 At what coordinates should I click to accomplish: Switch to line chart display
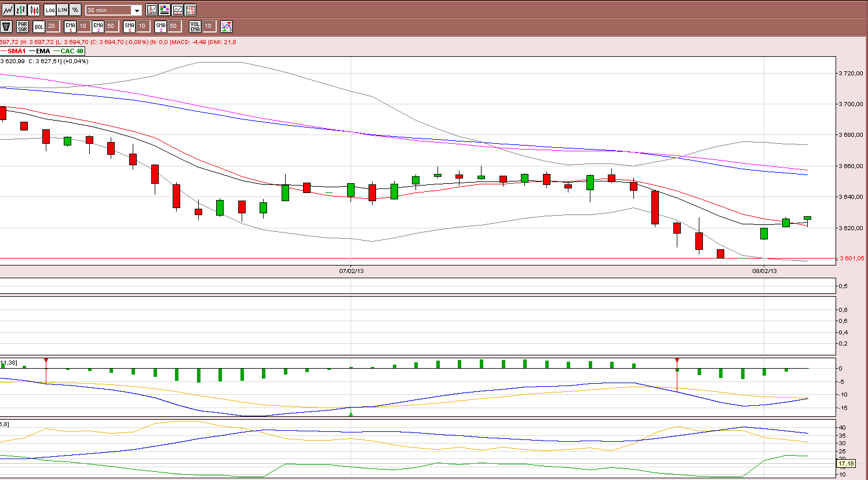[8, 10]
